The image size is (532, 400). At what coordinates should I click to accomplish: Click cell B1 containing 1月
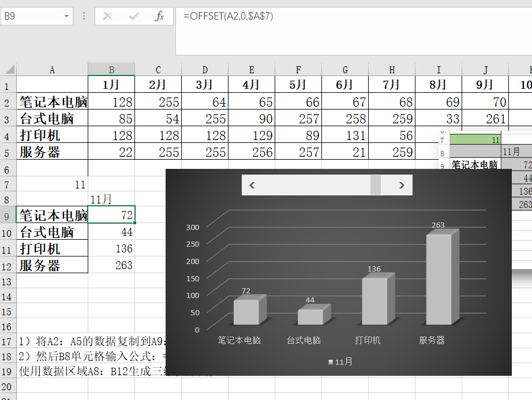(111, 84)
